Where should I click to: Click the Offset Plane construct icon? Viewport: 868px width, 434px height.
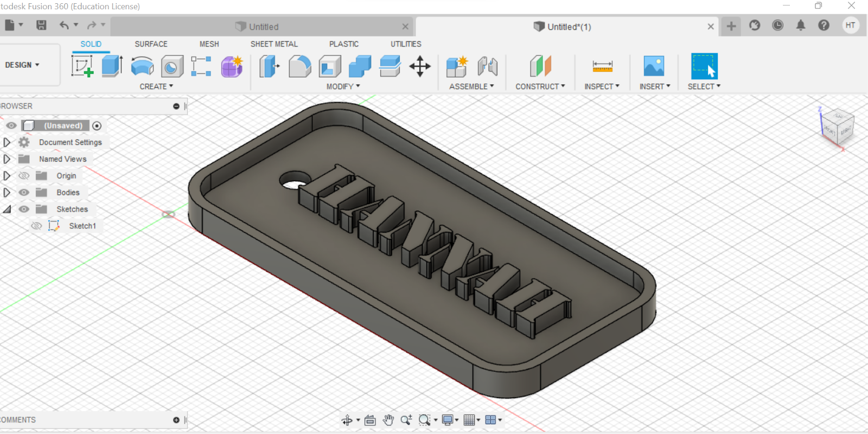tap(540, 67)
